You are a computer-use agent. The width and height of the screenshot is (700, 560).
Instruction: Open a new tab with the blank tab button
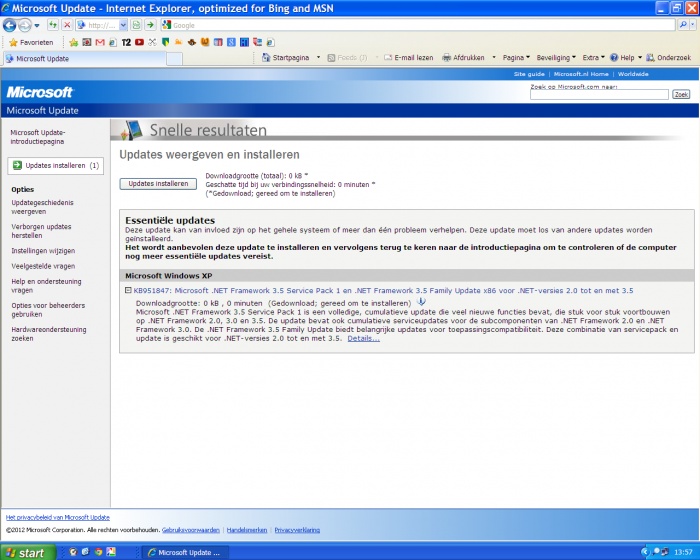[175, 59]
